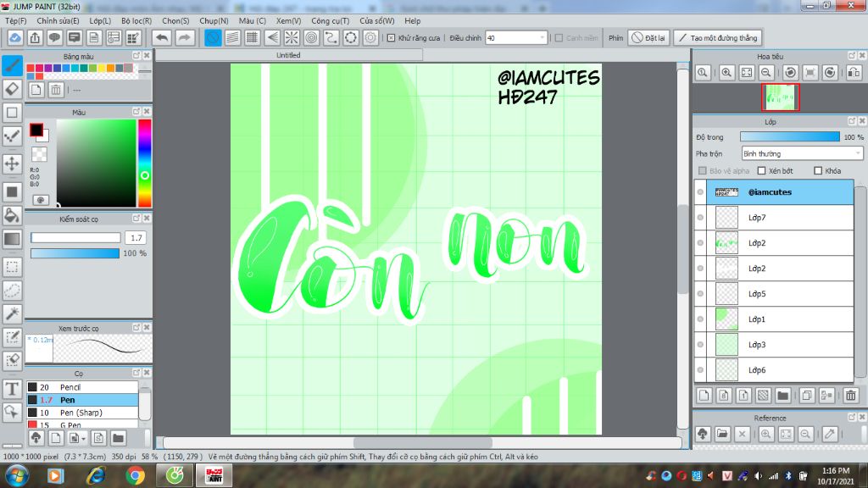Select the Brush tool in left toolbar
The image size is (868, 488).
click(x=12, y=65)
